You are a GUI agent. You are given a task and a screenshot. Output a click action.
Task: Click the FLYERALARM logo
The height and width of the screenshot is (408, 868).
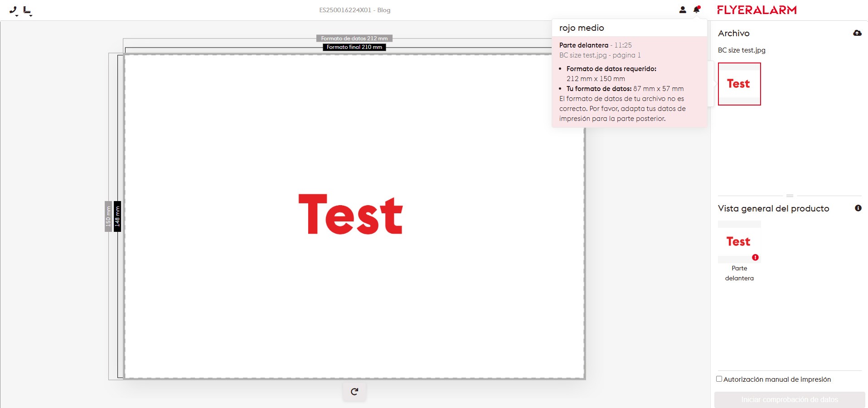tap(756, 10)
